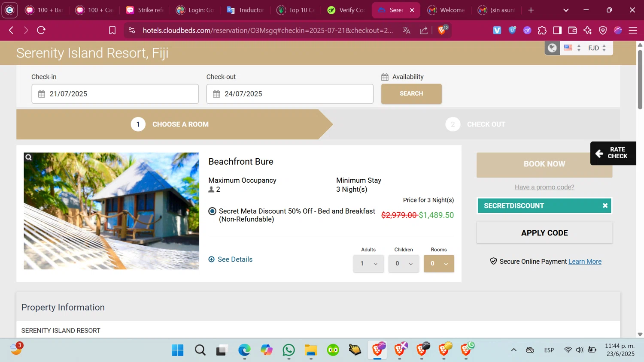Open Windows search from the taskbar
The height and width of the screenshot is (362, 644).
tap(200, 350)
